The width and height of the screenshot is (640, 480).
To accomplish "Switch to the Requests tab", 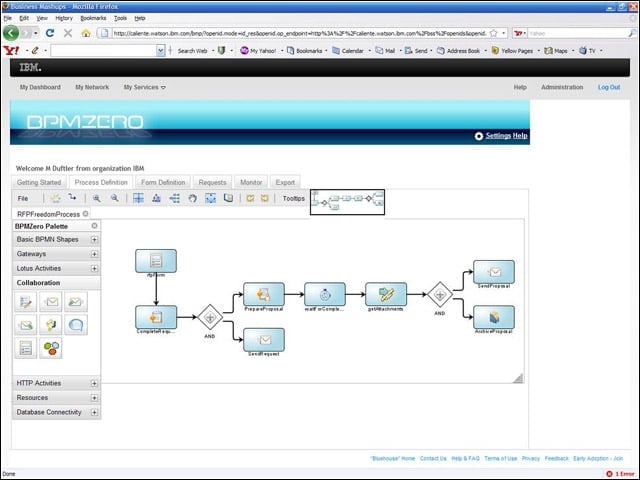I will [212, 182].
